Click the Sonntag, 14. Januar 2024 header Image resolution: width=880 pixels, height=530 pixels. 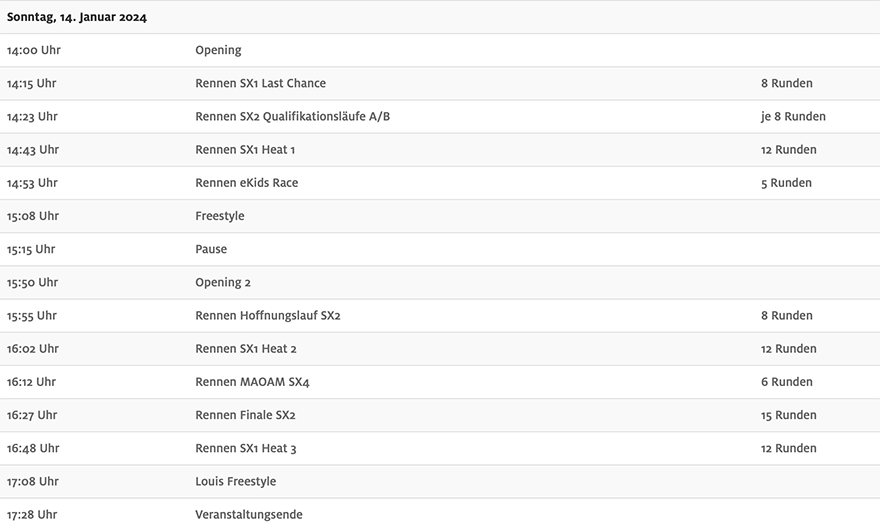click(x=76, y=17)
